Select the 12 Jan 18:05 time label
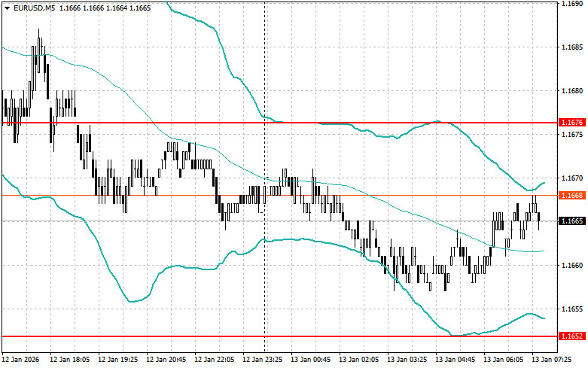Image resolution: width=588 pixels, height=368 pixels. pos(70,360)
